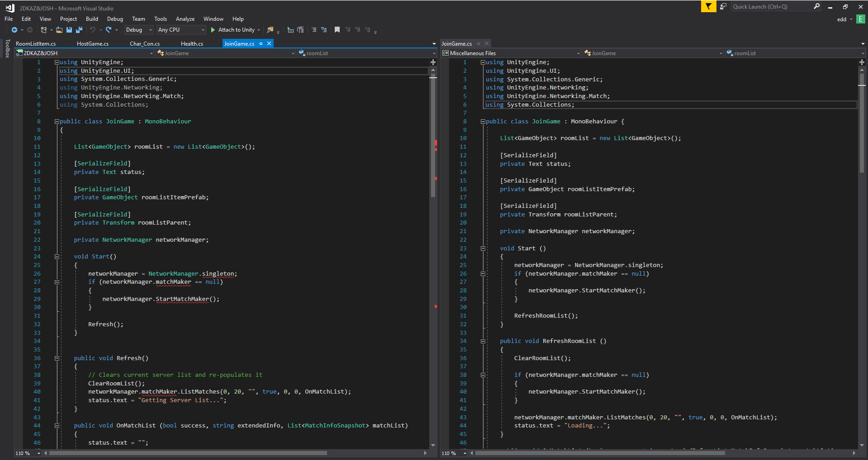This screenshot has width=868, height=460.
Task: Click the Next Bookmark icon
Action: coord(357,30)
